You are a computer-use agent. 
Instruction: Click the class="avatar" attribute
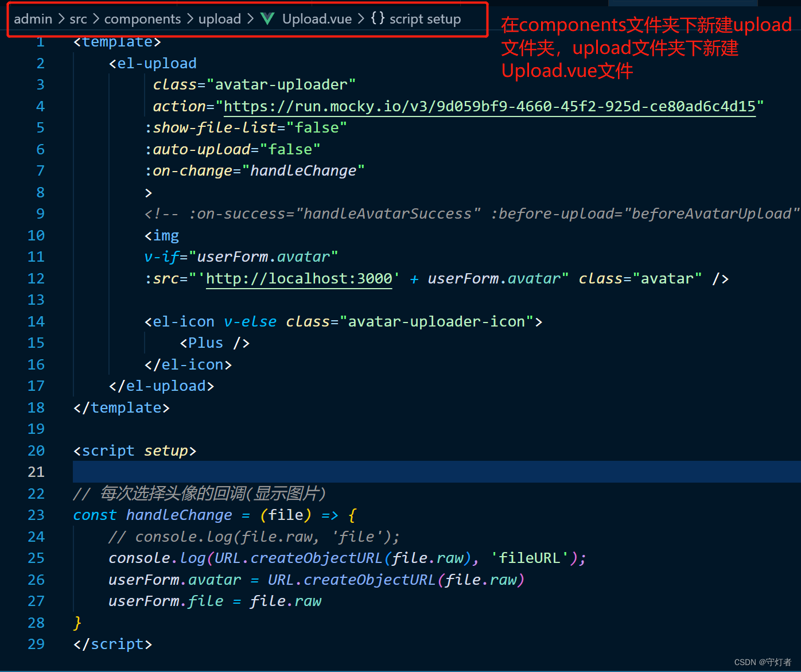(640, 278)
